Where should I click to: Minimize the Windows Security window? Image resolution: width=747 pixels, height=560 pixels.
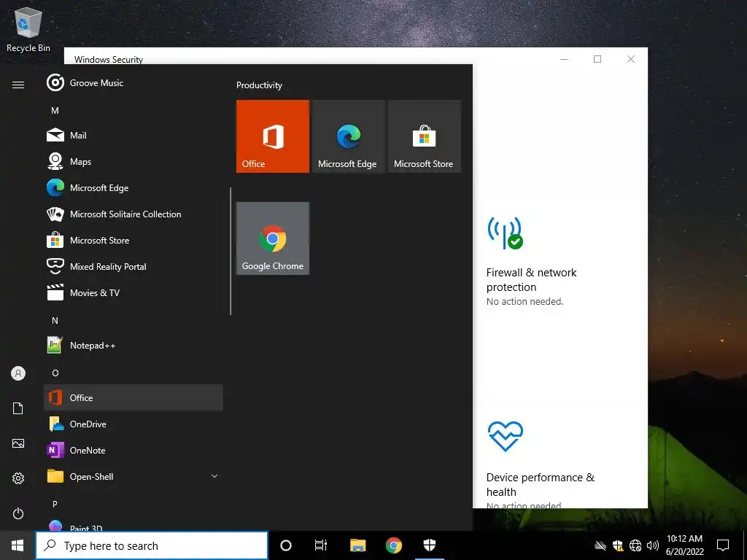point(564,59)
